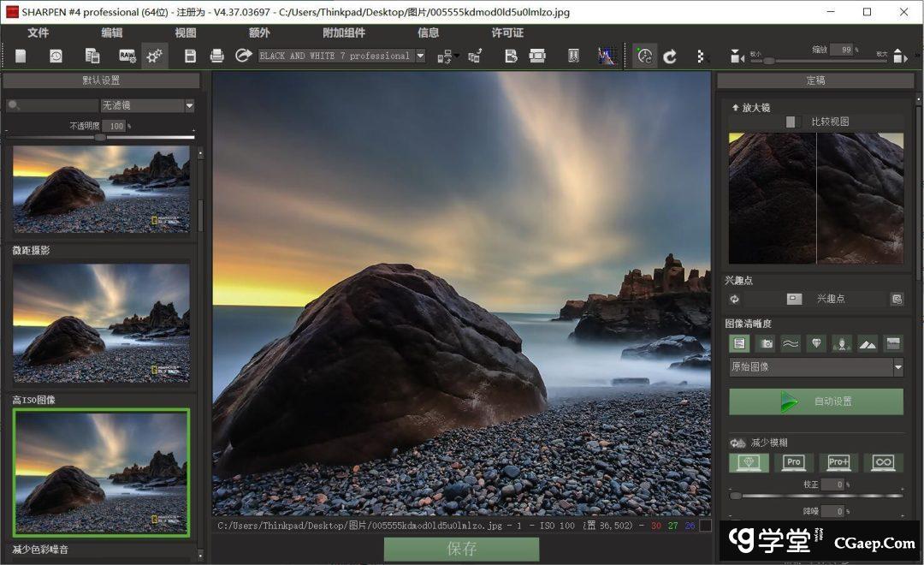The height and width of the screenshot is (565, 924).
Task: Open the 文件 menu
Action: click(x=38, y=33)
